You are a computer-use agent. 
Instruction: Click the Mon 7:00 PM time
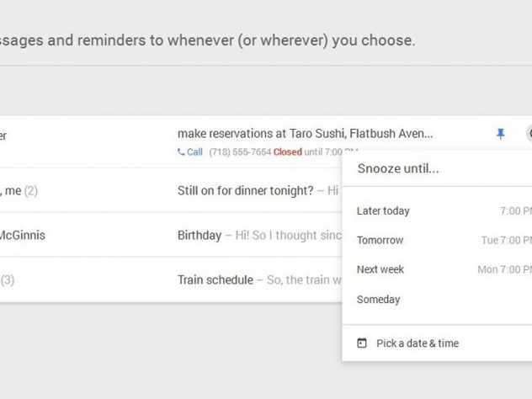(x=504, y=269)
